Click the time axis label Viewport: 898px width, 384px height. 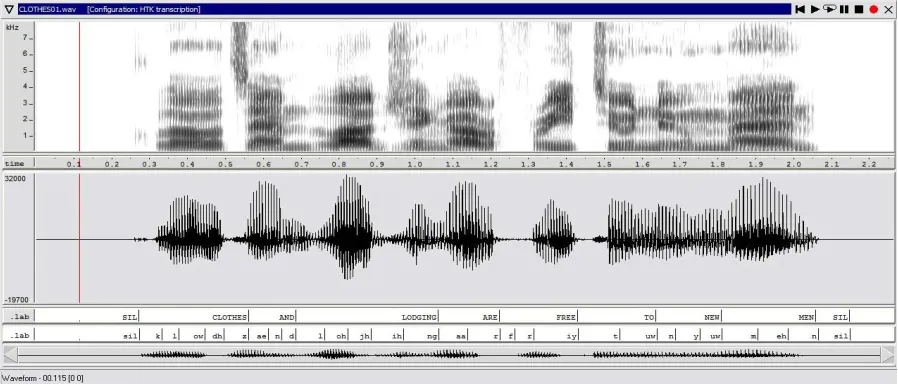click(x=14, y=164)
